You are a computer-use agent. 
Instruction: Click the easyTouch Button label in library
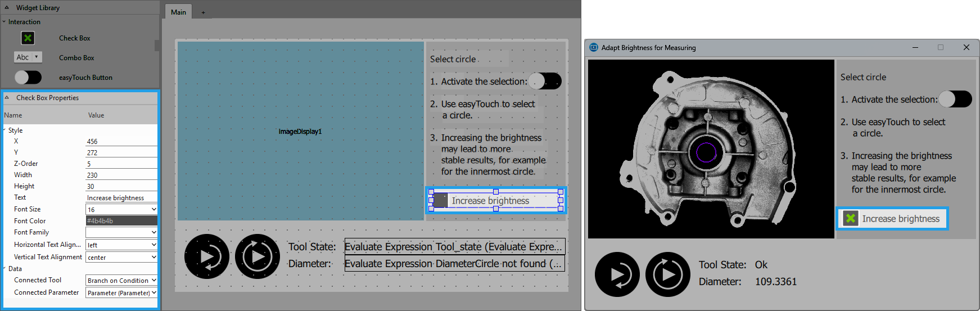[x=85, y=78]
